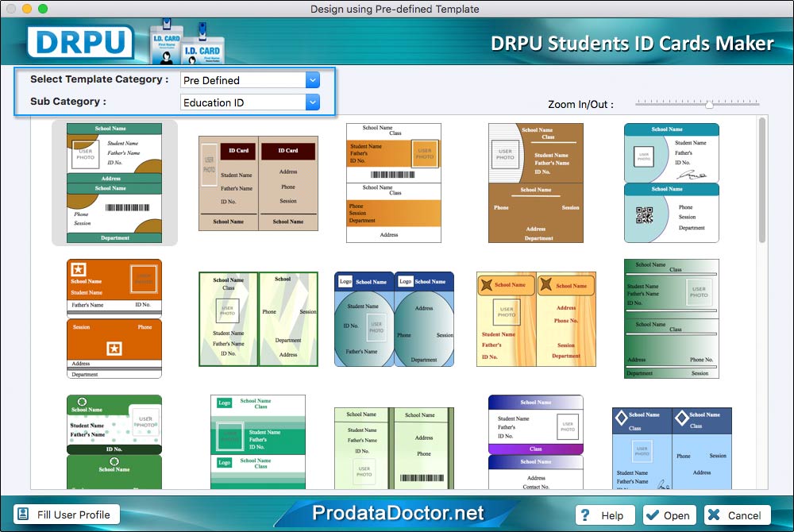794x532 pixels.
Task: Select the light blue template with diamond logo
Action: point(672,448)
